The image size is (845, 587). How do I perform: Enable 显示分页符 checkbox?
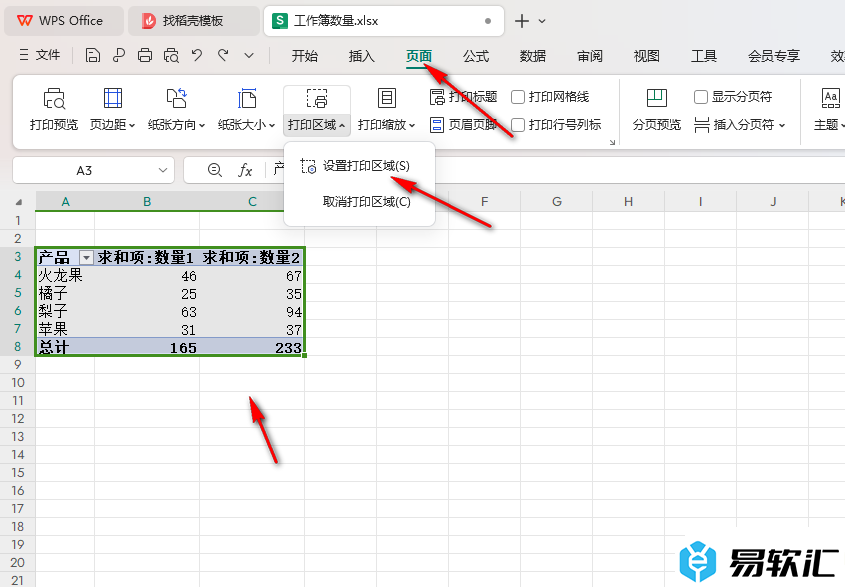coord(701,97)
